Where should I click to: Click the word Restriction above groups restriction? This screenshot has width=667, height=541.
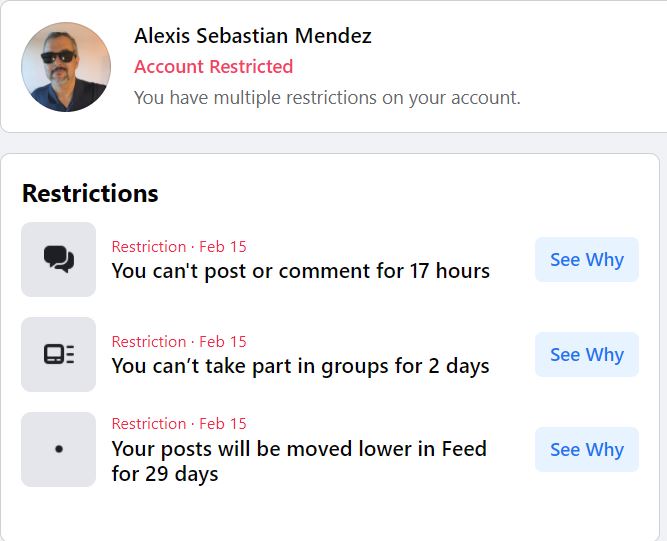[148, 342]
